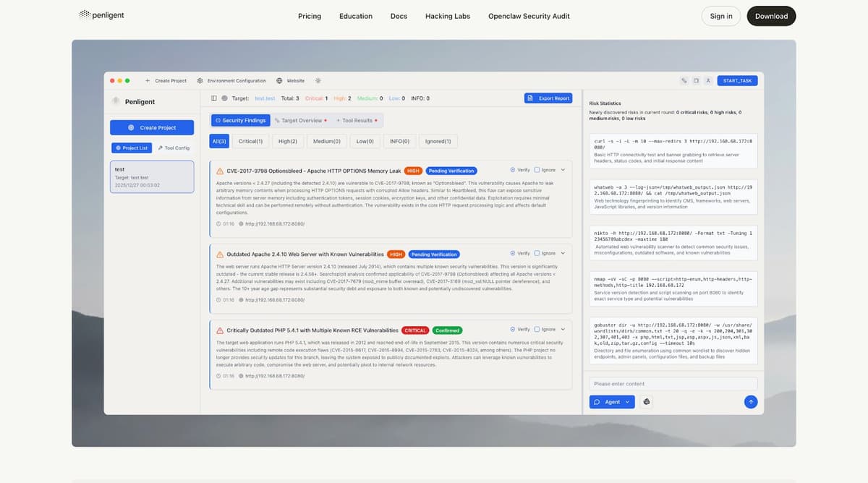The width and height of the screenshot is (868, 483).
Task: Select the test project card
Action: pos(152,177)
